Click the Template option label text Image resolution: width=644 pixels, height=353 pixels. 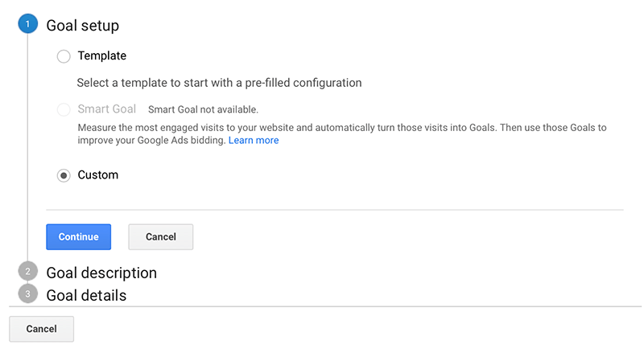(101, 56)
